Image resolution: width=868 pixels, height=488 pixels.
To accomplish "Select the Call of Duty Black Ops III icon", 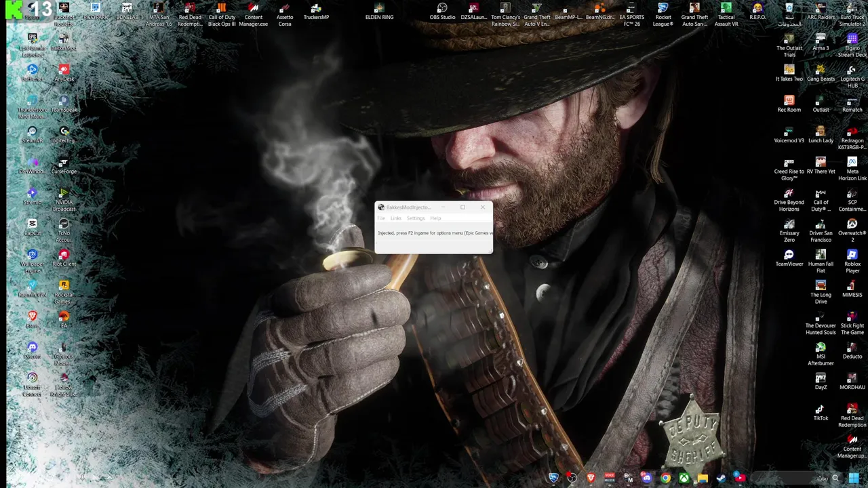I will pos(222,14).
